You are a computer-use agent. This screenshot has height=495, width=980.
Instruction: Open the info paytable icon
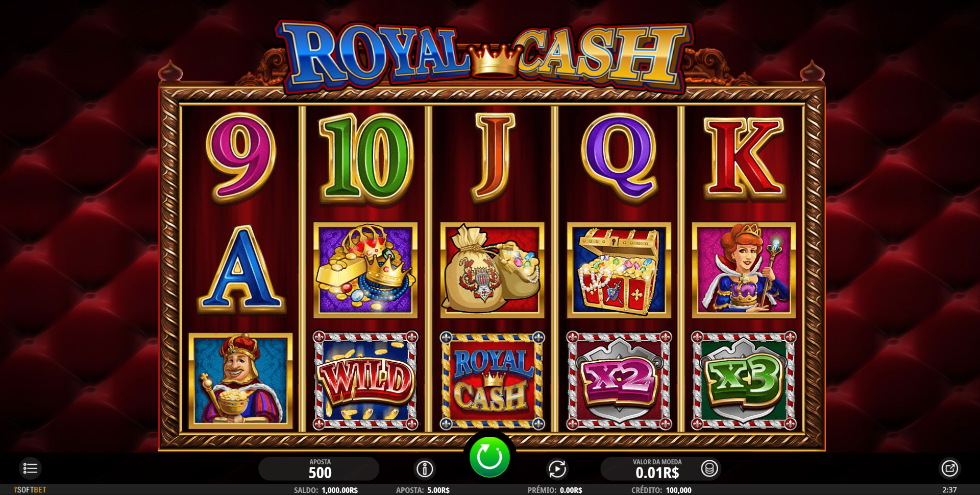click(x=425, y=468)
